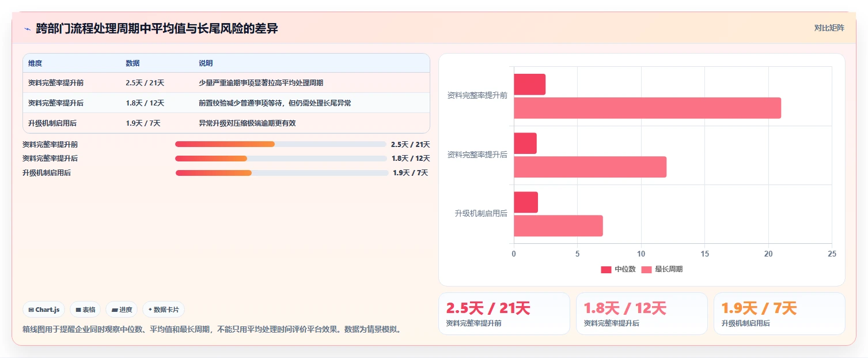Click the 对比矩阵 label

click(829, 28)
